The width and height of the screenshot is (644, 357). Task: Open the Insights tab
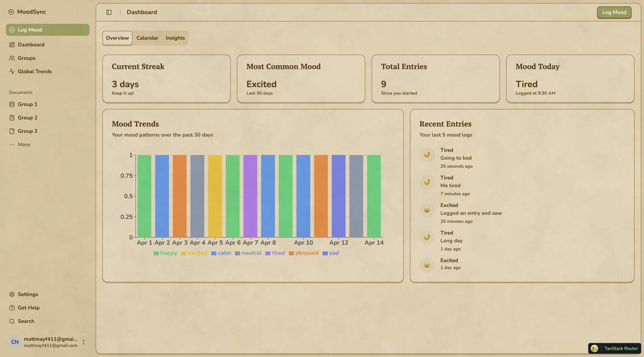[175, 38]
